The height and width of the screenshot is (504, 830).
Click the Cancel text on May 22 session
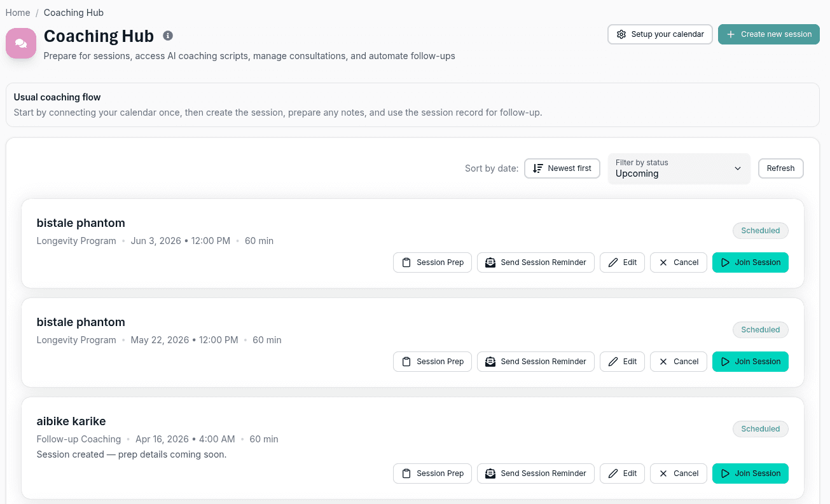pyautogui.click(x=686, y=362)
